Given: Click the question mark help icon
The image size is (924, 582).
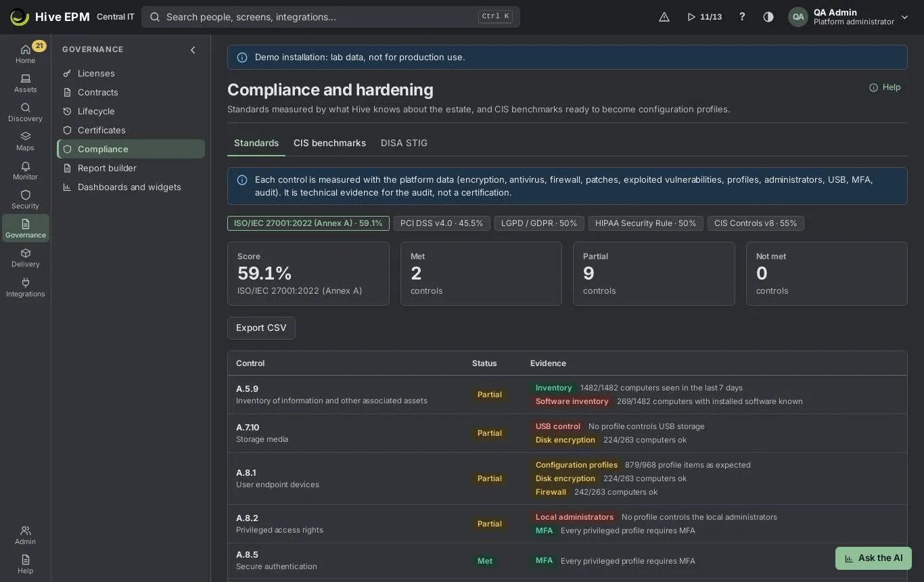Looking at the screenshot, I should tap(742, 17).
